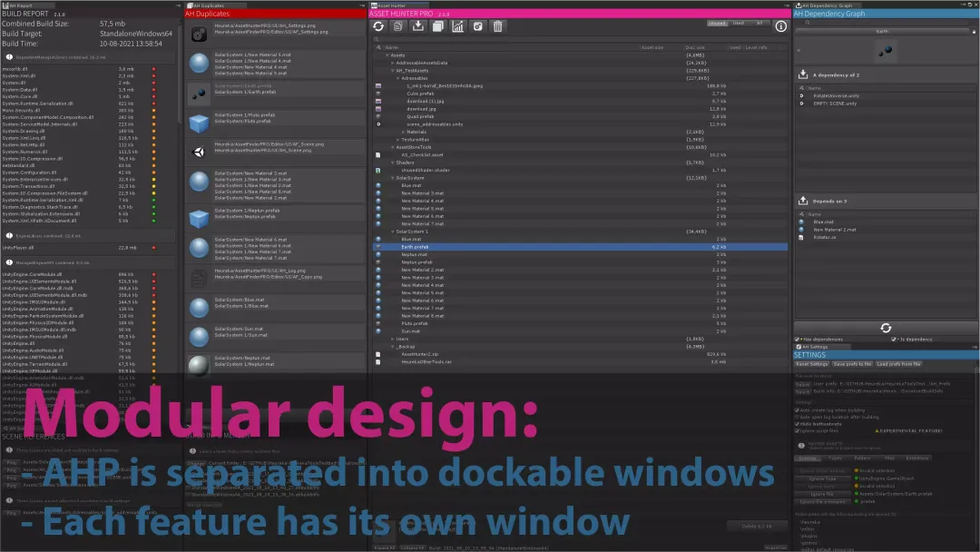The height and width of the screenshot is (552, 980).
Task: Click the trash can delete icon
Action: 498,26
